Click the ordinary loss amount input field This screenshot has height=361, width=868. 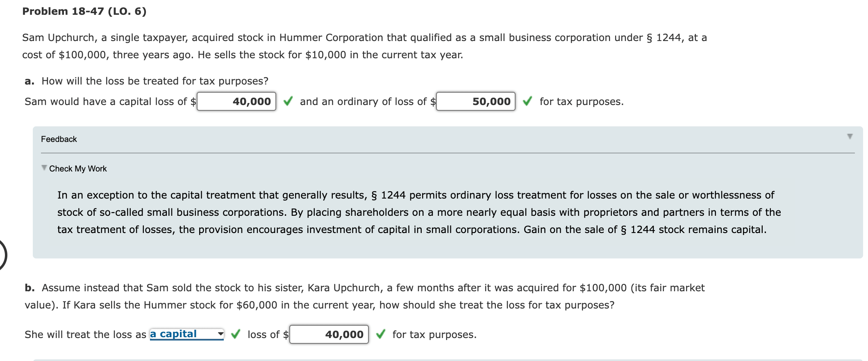476,101
